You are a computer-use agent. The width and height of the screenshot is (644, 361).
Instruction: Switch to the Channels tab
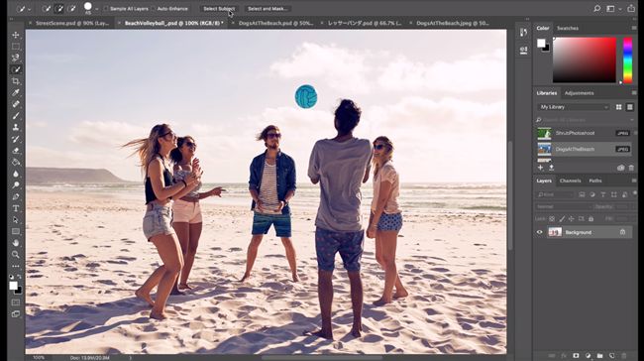[x=570, y=180]
